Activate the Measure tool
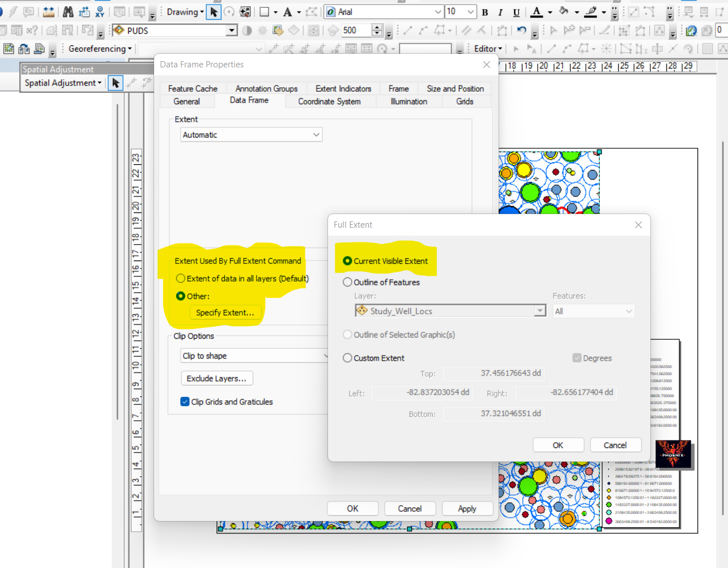The image size is (728, 568). [x=48, y=11]
